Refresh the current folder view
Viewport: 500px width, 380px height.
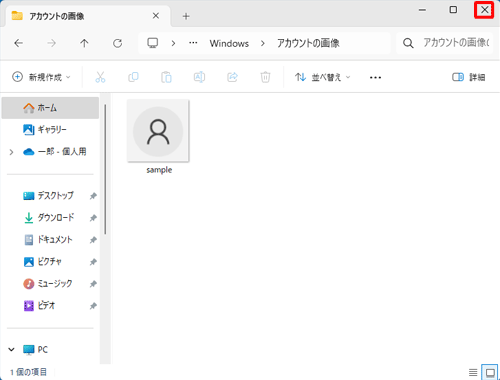point(117,43)
